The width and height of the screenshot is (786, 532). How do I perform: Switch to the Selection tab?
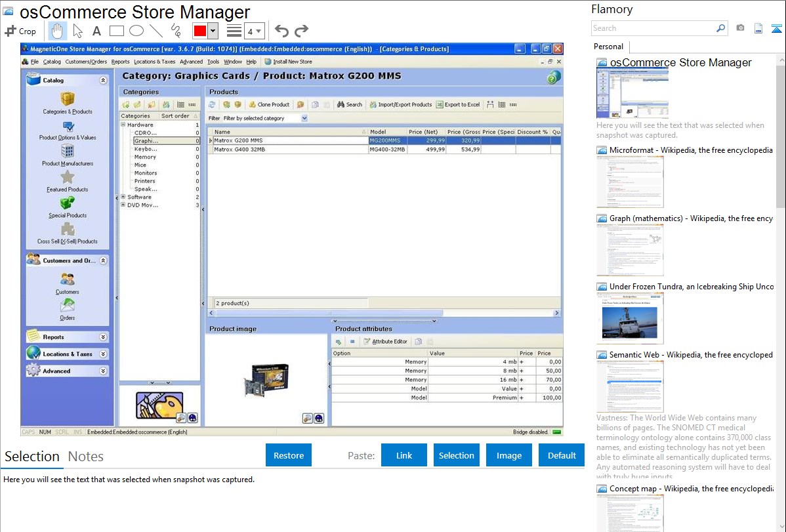pyautogui.click(x=32, y=457)
